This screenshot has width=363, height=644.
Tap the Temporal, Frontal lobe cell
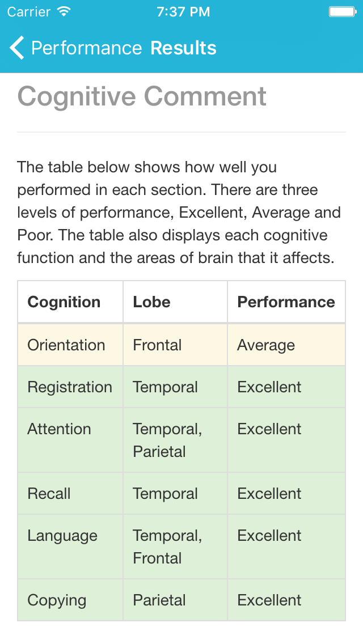point(167,546)
